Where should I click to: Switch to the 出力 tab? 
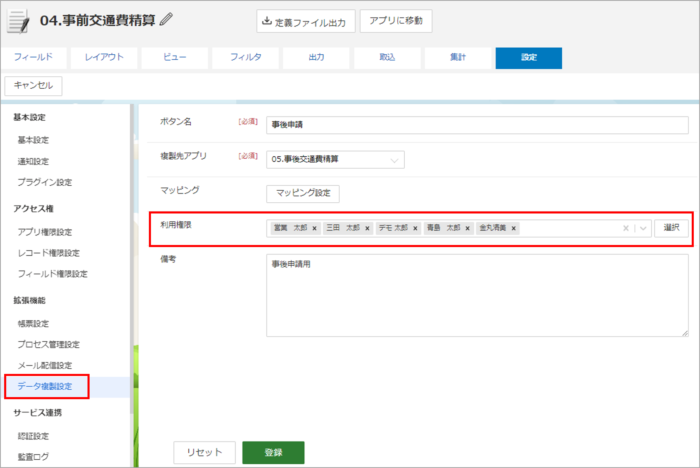[x=316, y=58]
